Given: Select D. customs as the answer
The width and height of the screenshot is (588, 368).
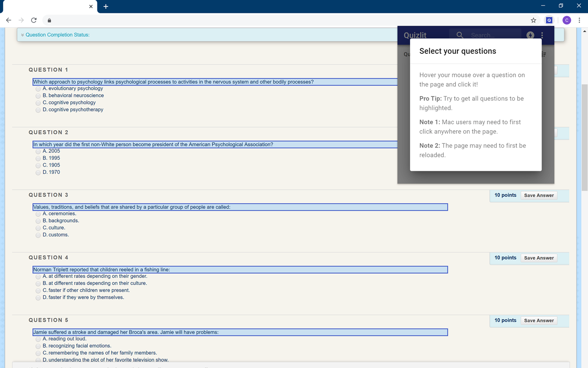Looking at the screenshot, I should pyautogui.click(x=38, y=235).
